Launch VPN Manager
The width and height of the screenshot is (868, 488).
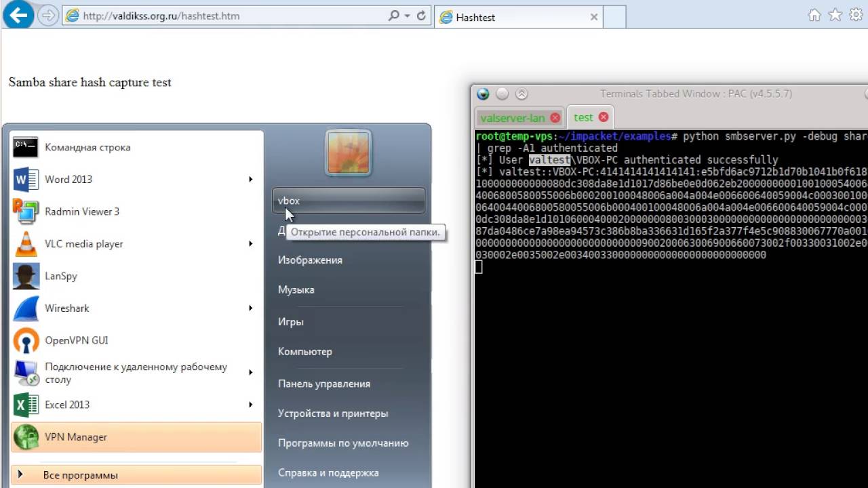click(137, 437)
